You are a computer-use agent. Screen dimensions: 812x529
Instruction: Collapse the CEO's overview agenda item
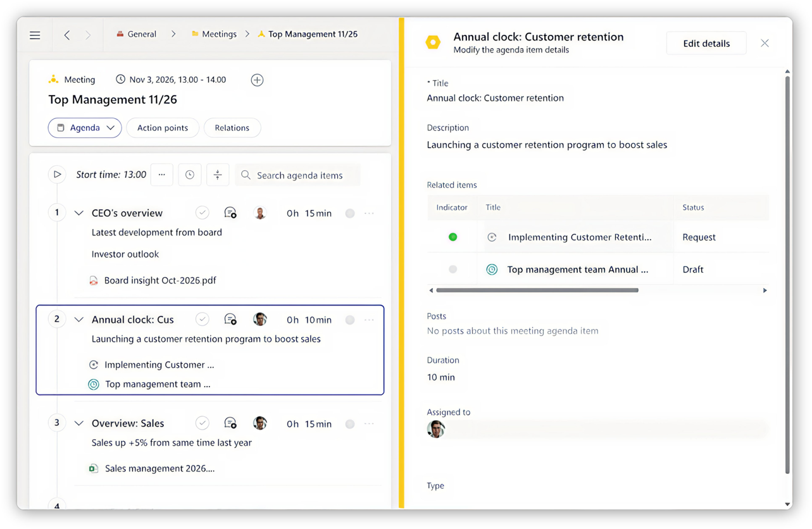pyautogui.click(x=79, y=213)
